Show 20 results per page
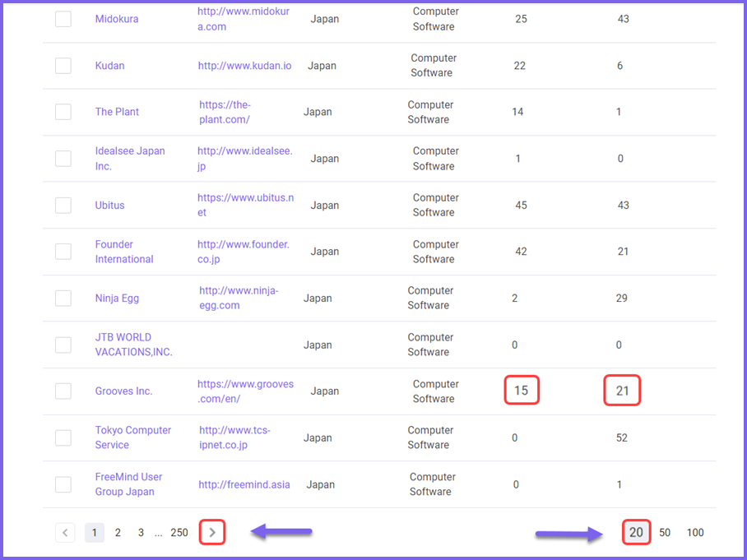 (636, 532)
